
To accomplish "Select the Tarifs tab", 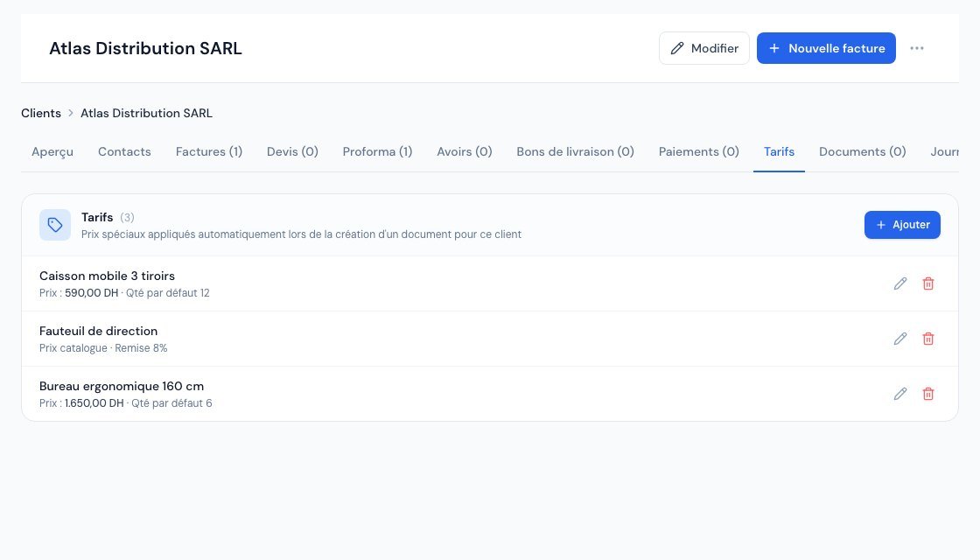I will (779, 152).
